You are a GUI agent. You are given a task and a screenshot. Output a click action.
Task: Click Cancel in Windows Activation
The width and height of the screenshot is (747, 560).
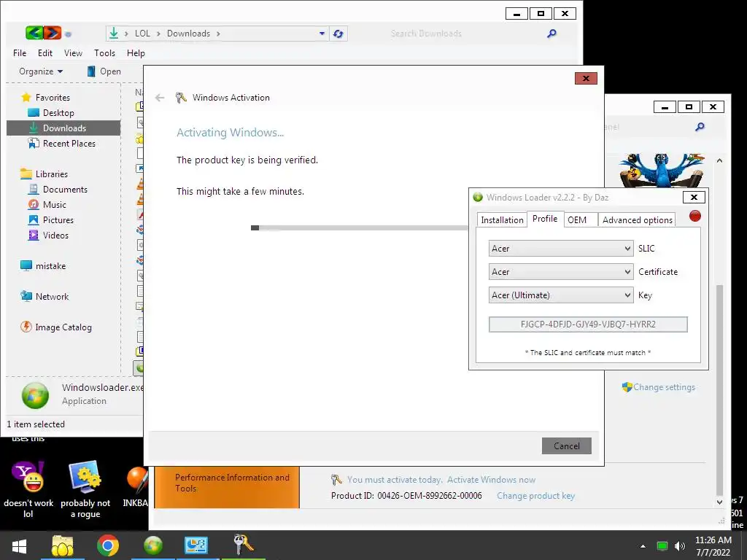pos(566,446)
